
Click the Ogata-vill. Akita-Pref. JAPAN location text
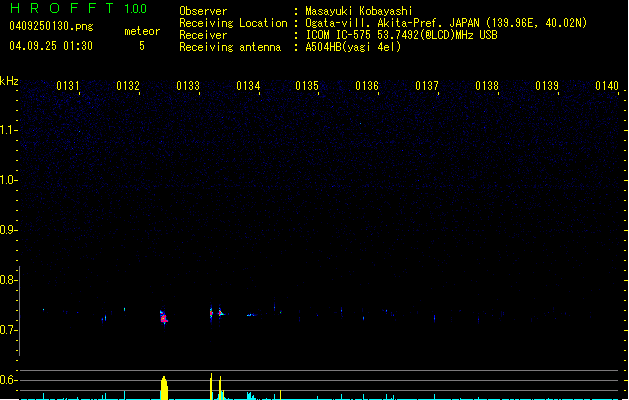[x=446, y=23]
